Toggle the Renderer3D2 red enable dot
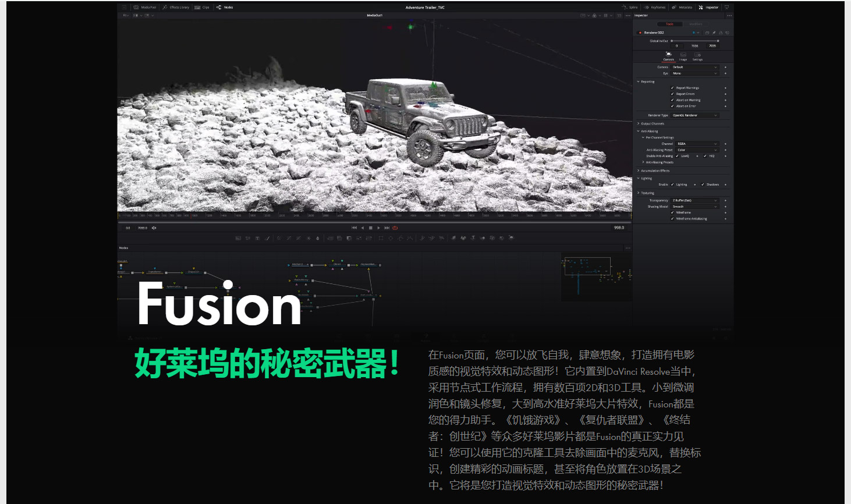 (640, 33)
